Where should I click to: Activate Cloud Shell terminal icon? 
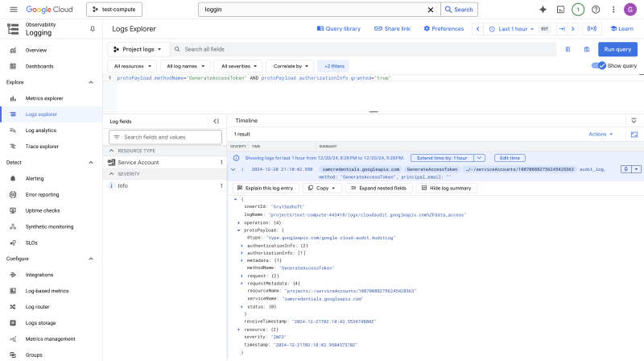560,10
